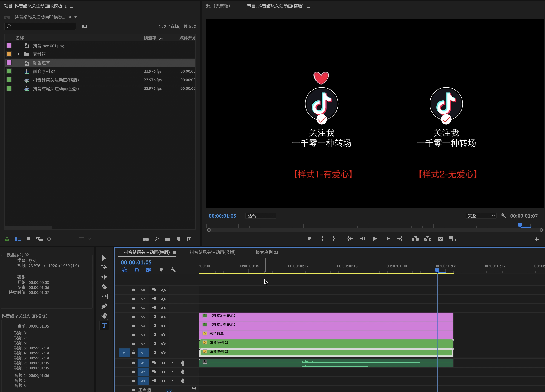The height and width of the screenshot is (392, 545).
Task: Switch project panel to List View
Action: pyautogui.click(x=18, y=239)
